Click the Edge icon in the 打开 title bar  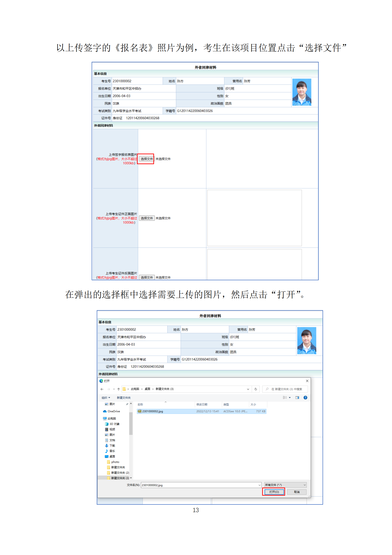point(101,381)
